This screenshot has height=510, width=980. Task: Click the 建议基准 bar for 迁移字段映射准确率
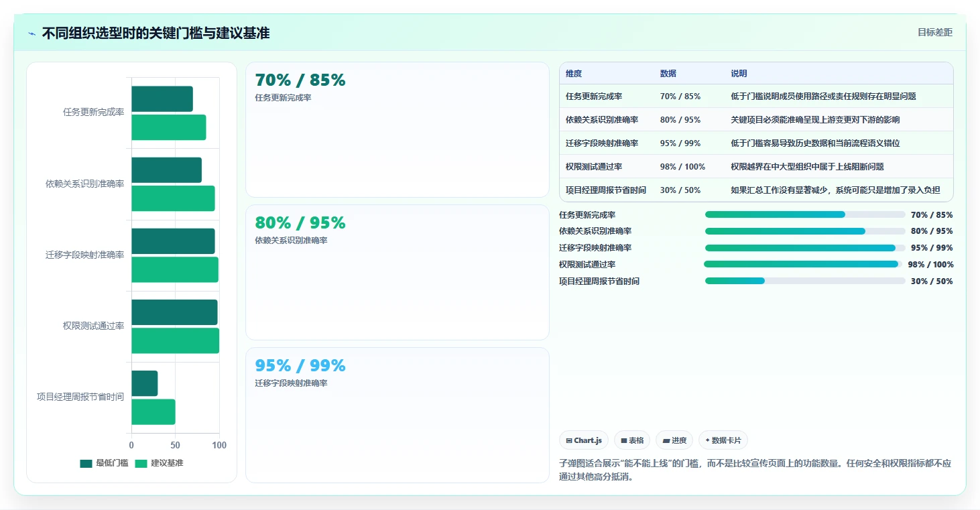(x=175, y=269)
